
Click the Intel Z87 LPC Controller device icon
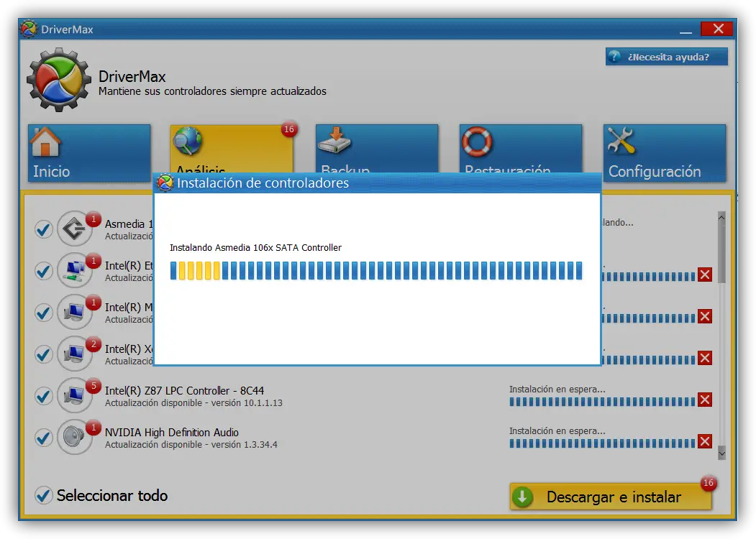point(74,395)
